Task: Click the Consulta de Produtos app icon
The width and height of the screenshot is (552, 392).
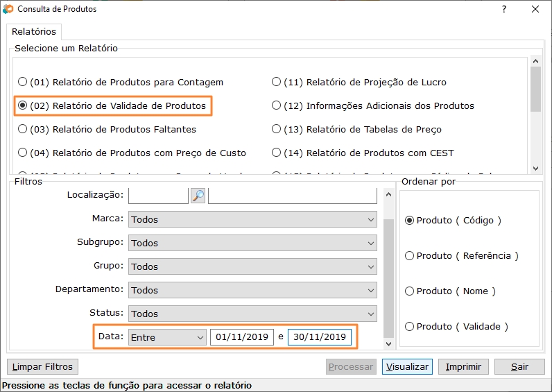Action: tap(8, 9)
